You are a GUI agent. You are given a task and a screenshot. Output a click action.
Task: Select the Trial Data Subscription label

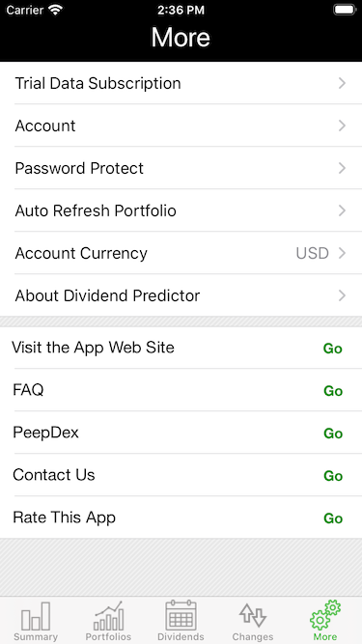(97, 83)
